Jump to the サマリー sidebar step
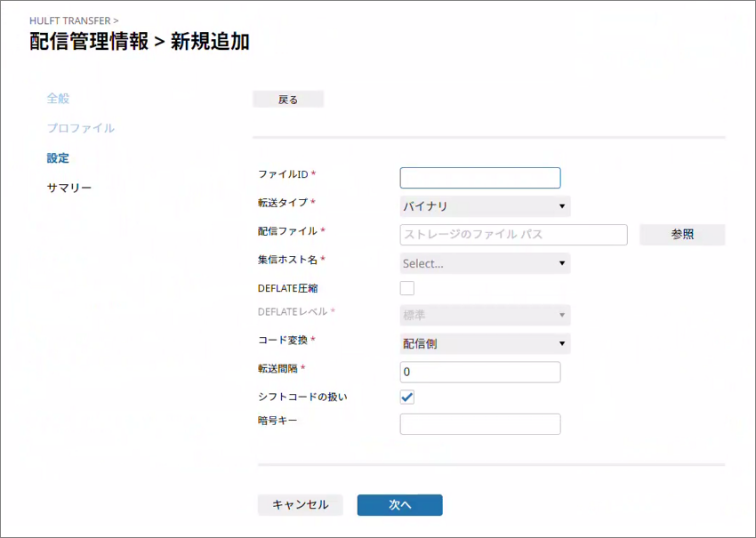 point(69,188)
